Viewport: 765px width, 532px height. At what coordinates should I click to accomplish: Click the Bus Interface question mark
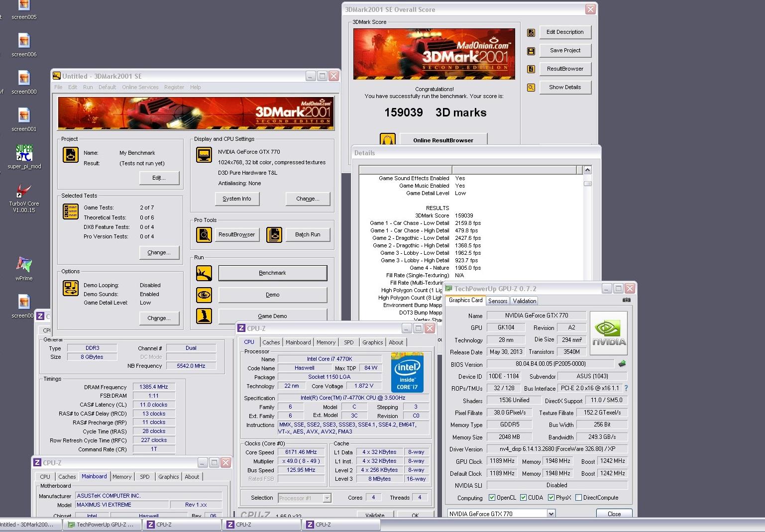(x=626, y=388)
